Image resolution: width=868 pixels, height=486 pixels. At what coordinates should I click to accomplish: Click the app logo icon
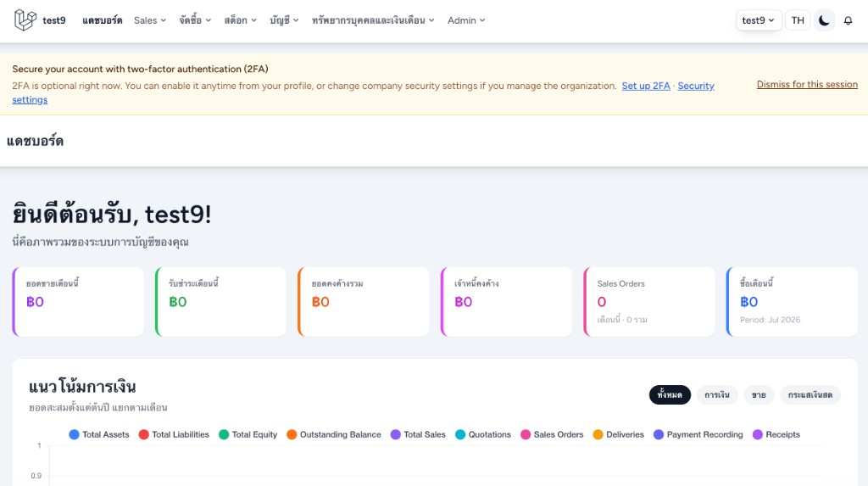(25, 20)
